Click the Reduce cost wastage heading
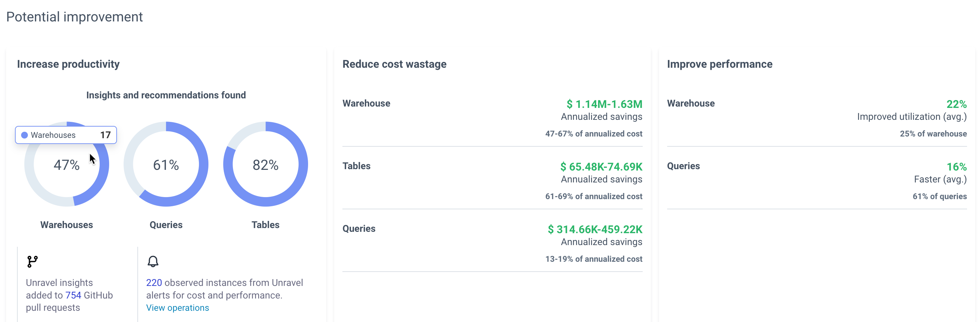Viewport: 980px width, 322px height. click(x=394, y=64)
